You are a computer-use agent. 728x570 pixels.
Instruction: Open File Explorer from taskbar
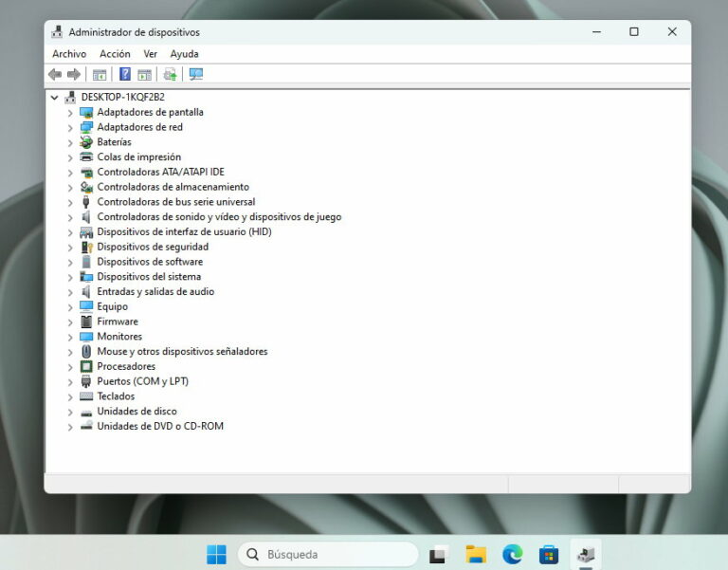pyautogui.click(x=476, y=554)
